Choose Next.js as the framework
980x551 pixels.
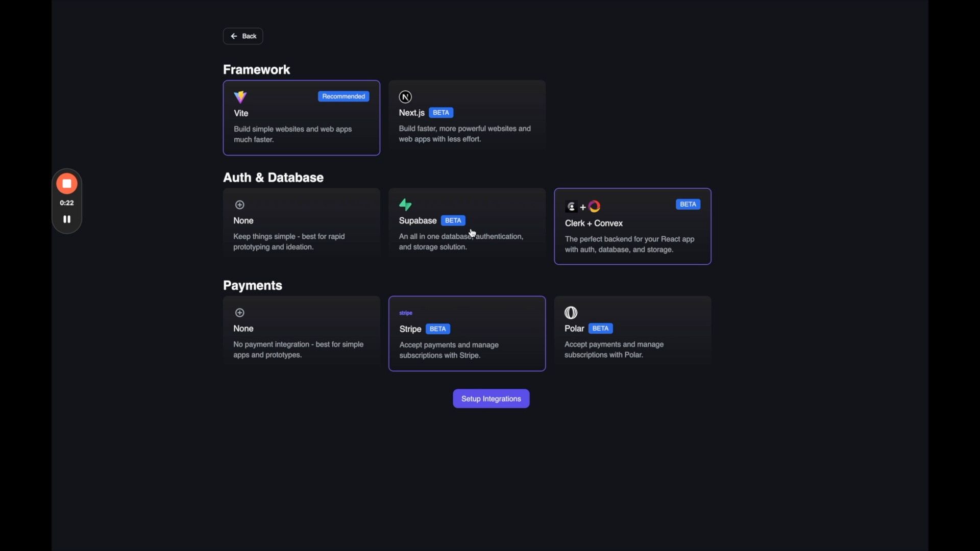[x=467, y=118]
